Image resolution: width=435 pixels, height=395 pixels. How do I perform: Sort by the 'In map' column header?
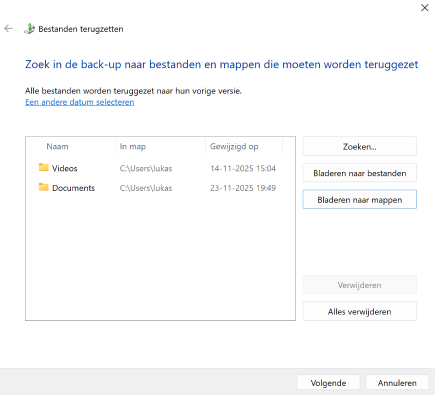pos(133,146)
